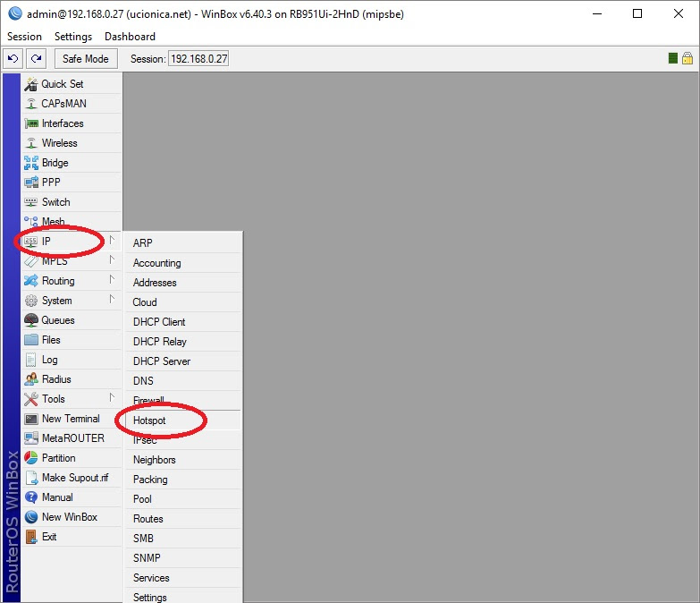Select Packing from IP submenu
The image size is (700, 603).
click(183, 480)
